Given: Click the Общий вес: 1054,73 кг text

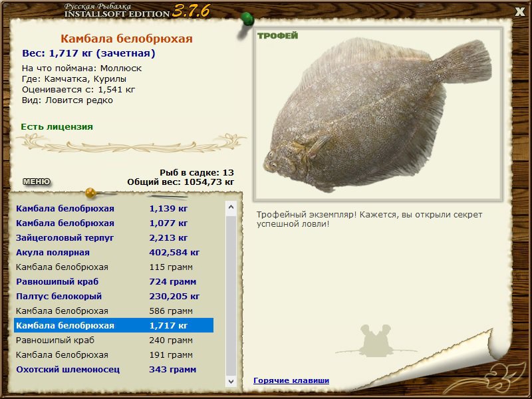Looking at the screenshot, I should click(180, 182).
